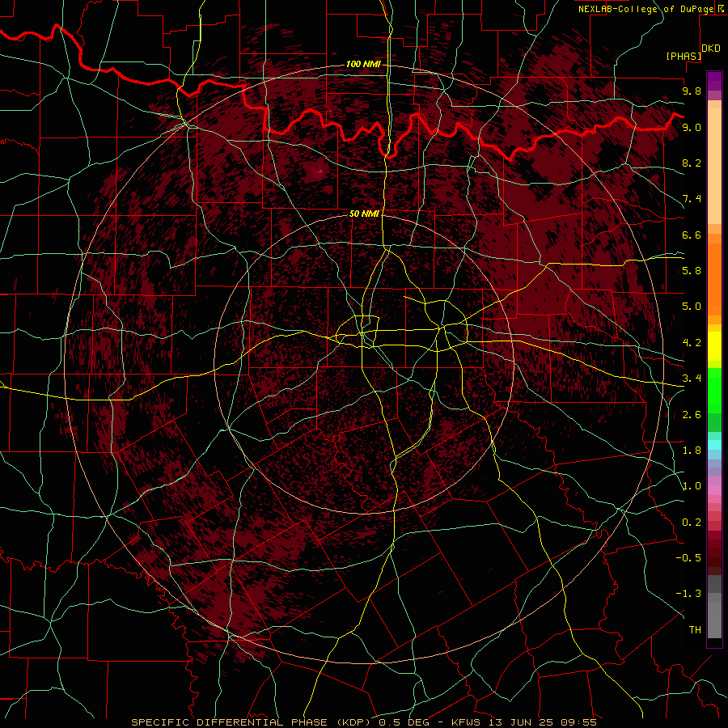Select the 4.2 value on the color scale

click(x=692, y=343)
